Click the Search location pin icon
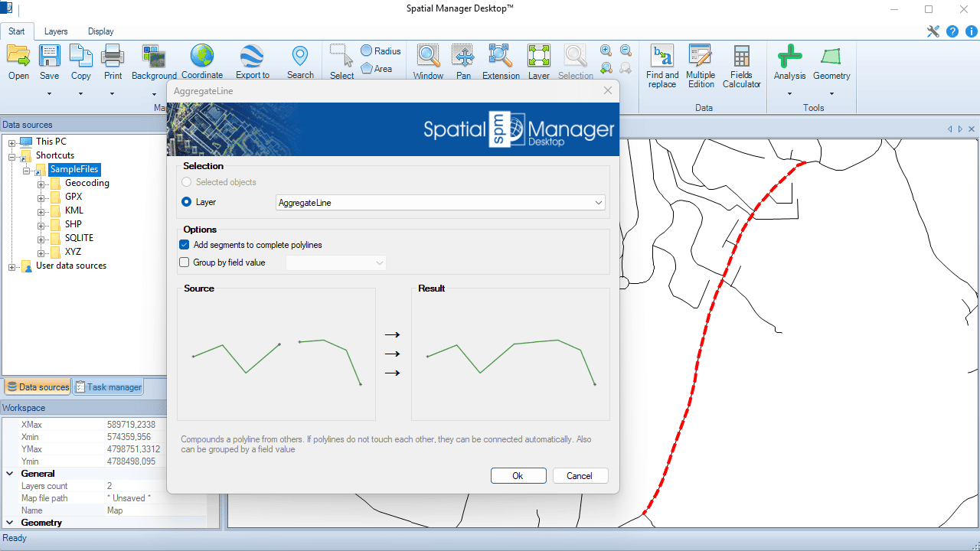Viewport: 980px width, 551px height. click(300, 56)
